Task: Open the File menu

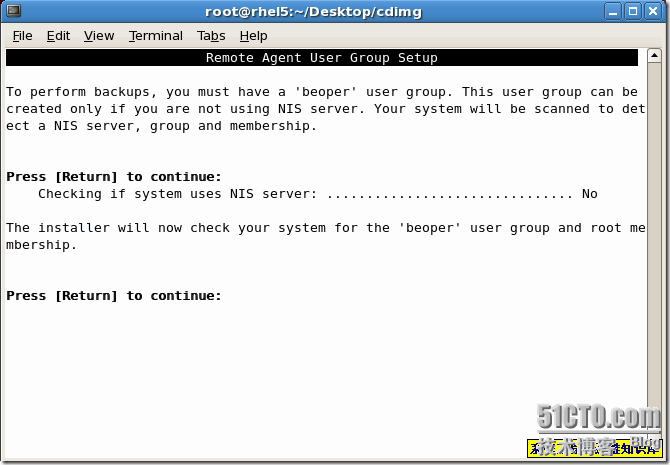Action: coord(22,36)
